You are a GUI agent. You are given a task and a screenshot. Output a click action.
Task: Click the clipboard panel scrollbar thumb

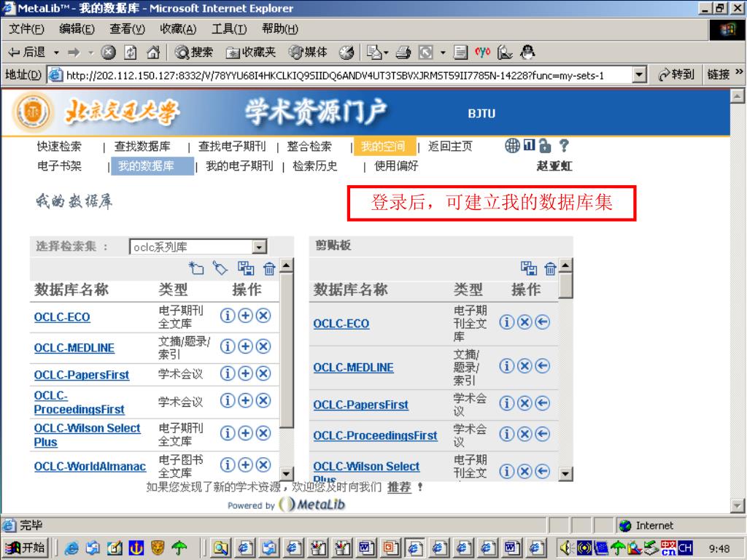click(x=565, y=285)
